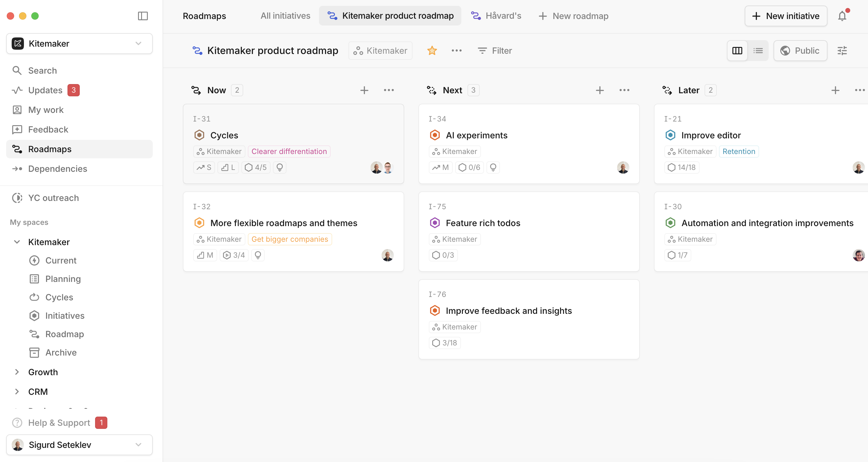Open Initiatives in sidebar

click(x=65, y=315)
